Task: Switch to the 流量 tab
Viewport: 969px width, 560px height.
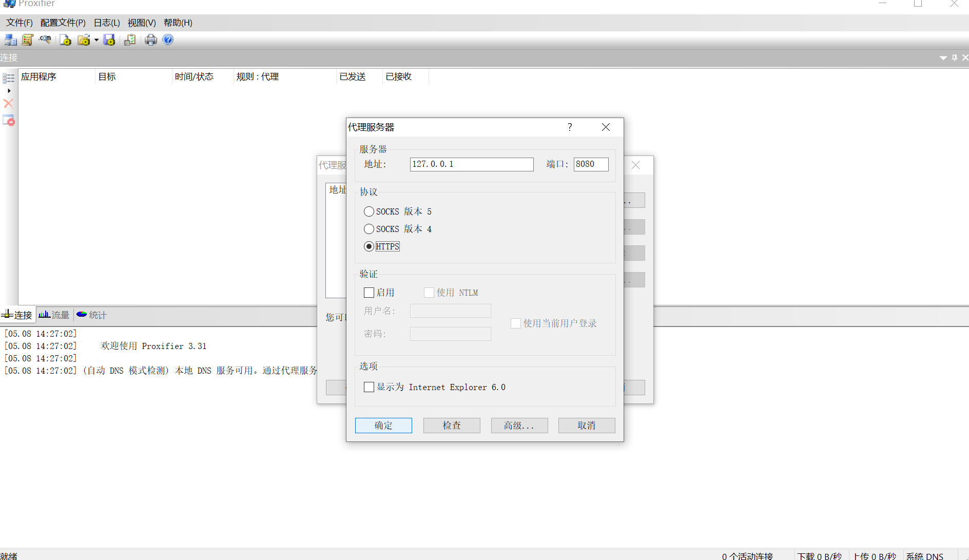Action: (x=54, y=315)
